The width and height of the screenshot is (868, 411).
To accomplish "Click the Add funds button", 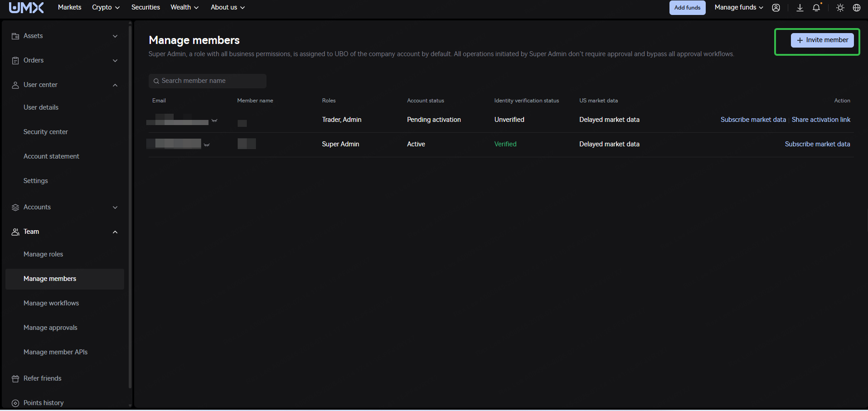I will tap(687, 8).
